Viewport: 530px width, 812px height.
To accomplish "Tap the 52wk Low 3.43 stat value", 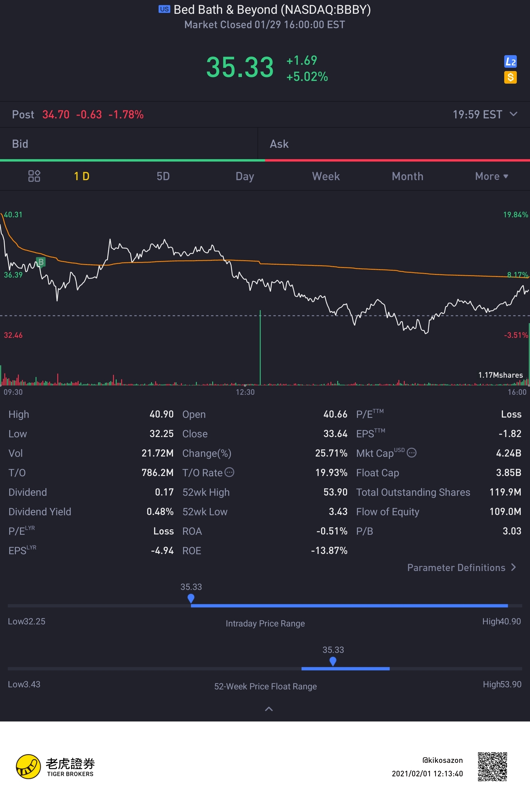I will pos(338,511).
